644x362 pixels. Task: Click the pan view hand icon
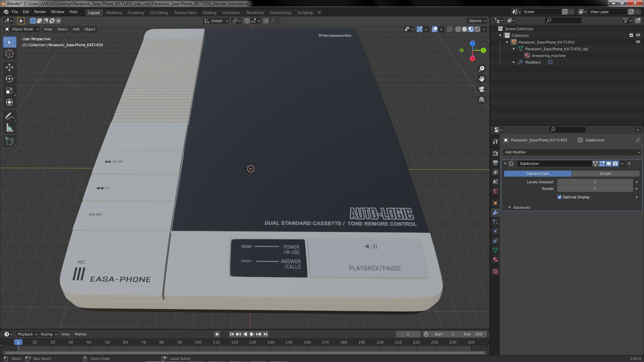click(x=482, y=79)
